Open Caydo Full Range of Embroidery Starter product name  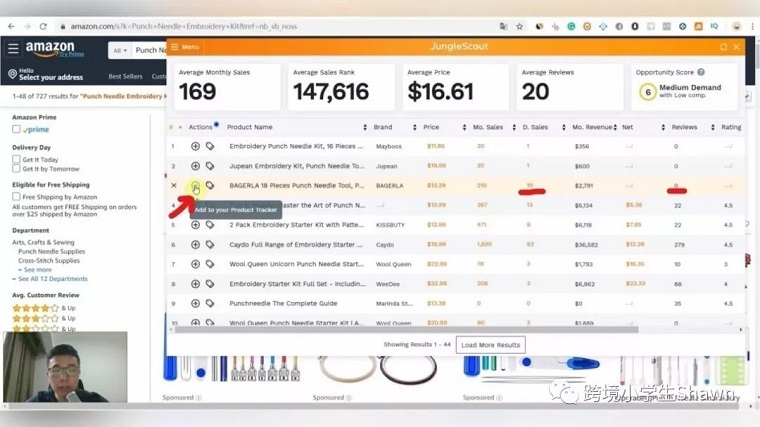coord(296,245)
